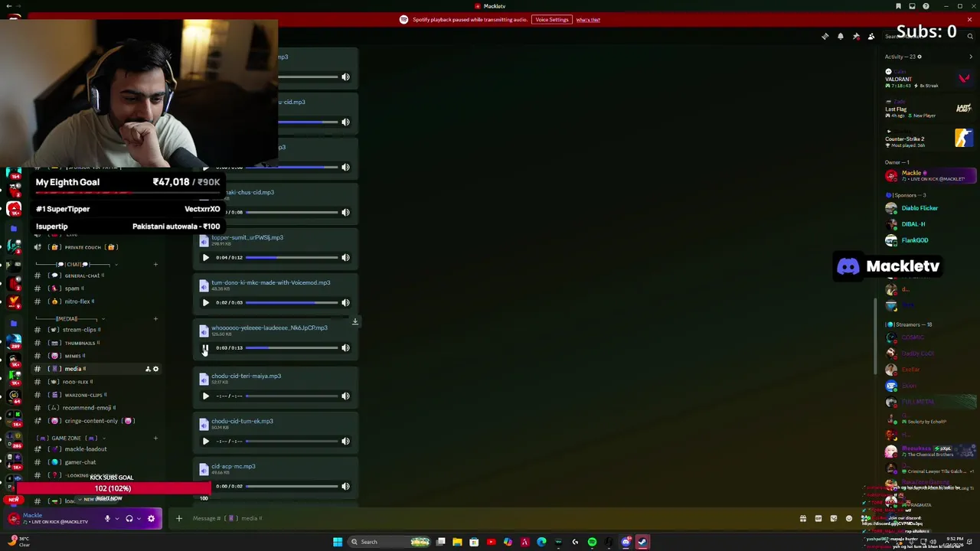Collapse the GAME ZONE category

[69, 439]
